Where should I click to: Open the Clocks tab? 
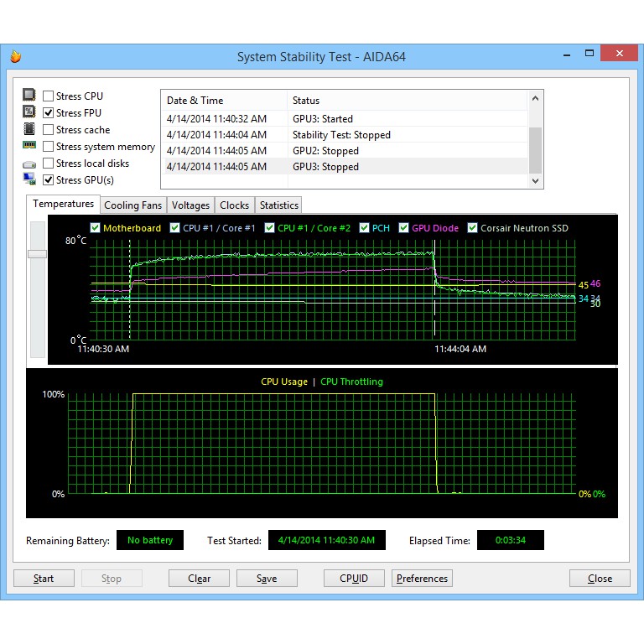click(234, 205)
